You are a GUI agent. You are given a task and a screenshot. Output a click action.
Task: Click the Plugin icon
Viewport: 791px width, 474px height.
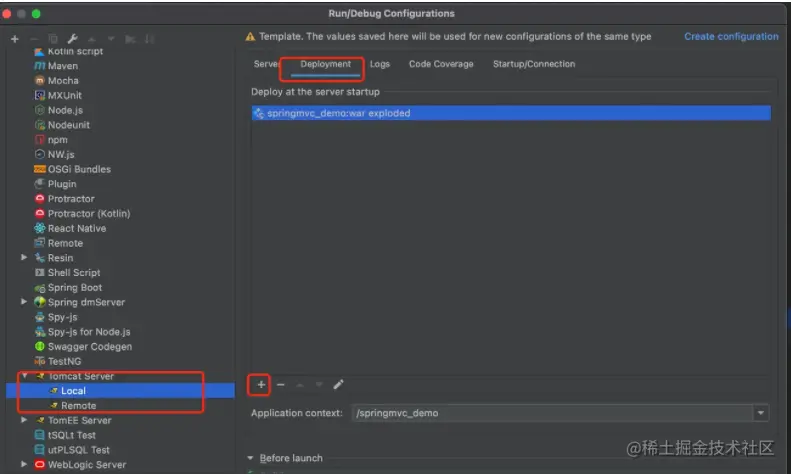pos(40,184)
